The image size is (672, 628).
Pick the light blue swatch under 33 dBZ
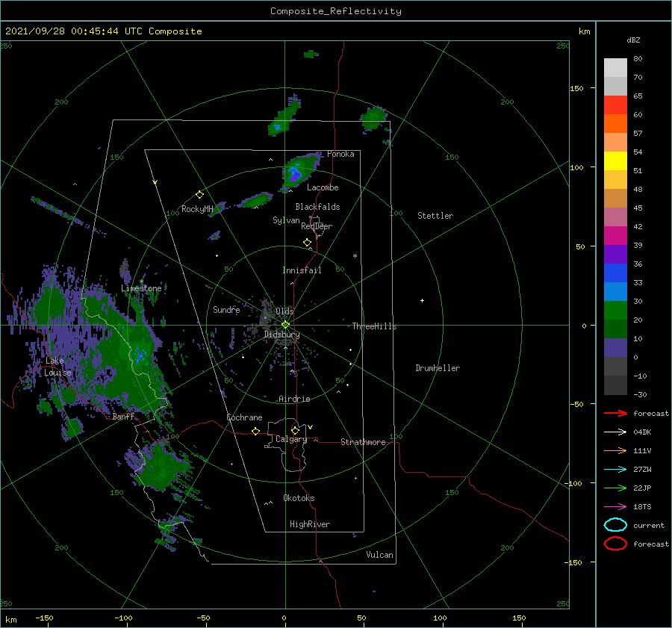tap(615, 292)
